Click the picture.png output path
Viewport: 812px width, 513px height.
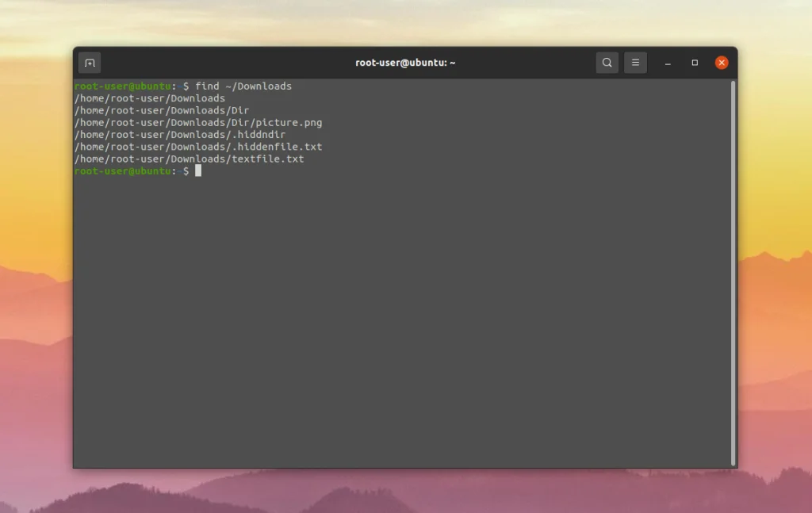198,122
